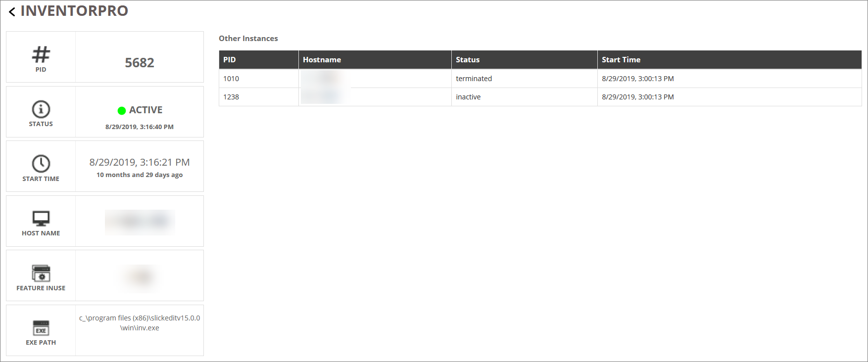Click the Start Time clock icon

pos(41,164)
